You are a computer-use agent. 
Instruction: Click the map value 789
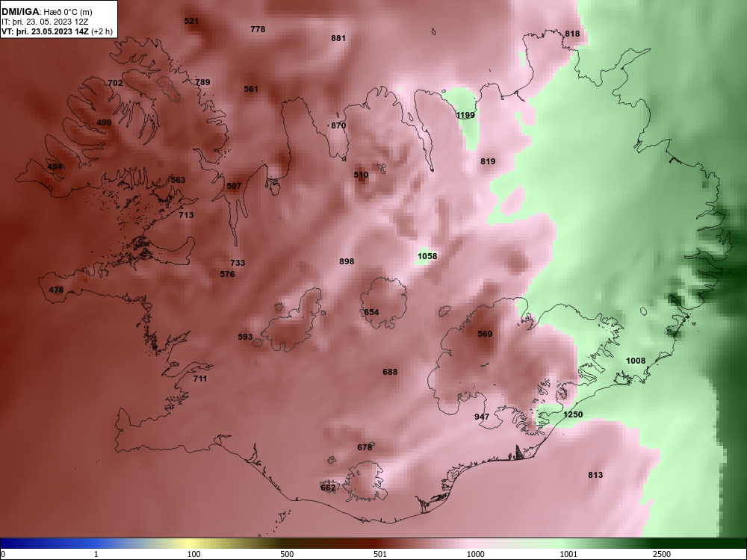(x=202, y=82)
